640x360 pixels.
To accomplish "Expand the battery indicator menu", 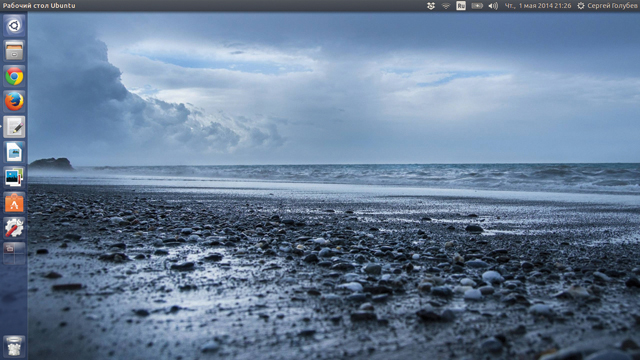I will (x=477, y=6).
